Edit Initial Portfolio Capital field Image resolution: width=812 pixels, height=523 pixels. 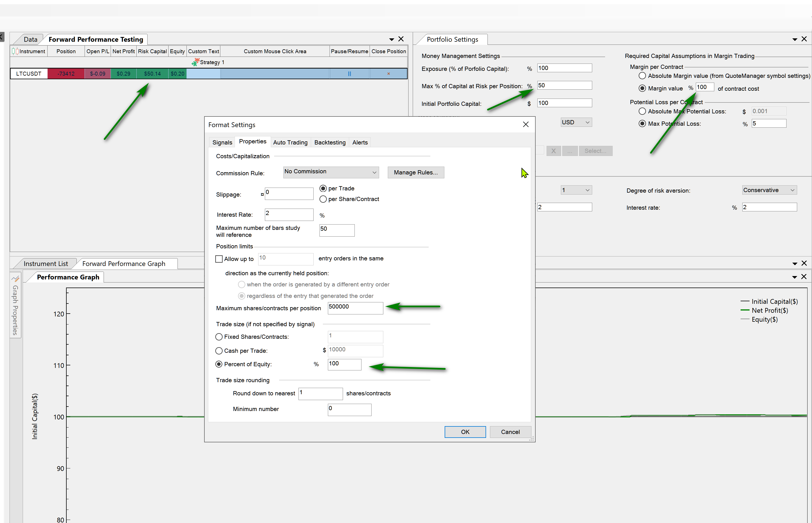[x=564, y=103]
